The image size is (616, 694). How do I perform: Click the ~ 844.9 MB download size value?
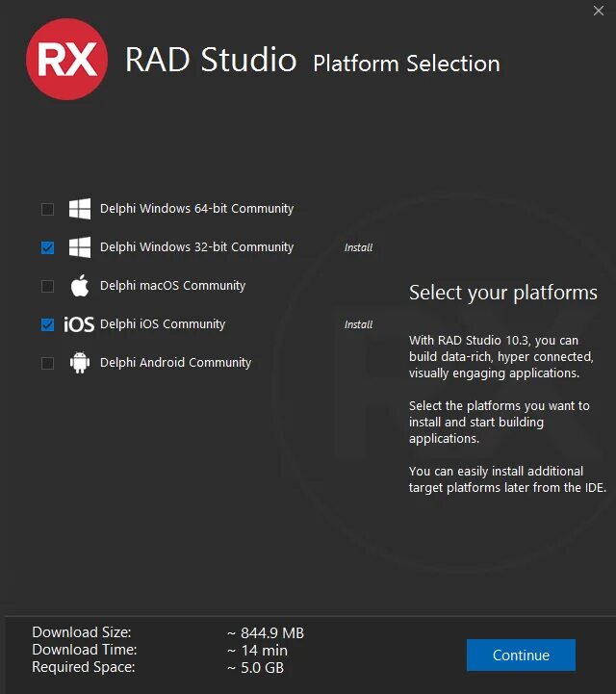tap(266, 633)
